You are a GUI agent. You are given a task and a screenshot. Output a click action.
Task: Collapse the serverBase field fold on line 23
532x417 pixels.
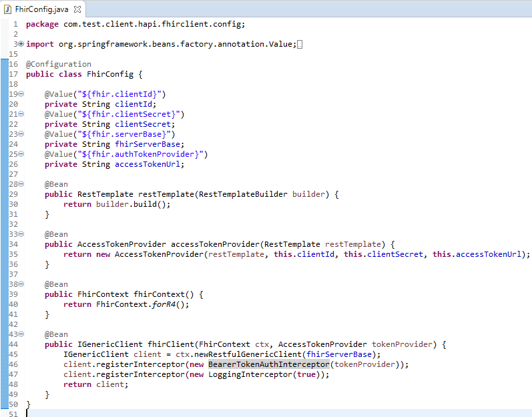tap(21, 134)
